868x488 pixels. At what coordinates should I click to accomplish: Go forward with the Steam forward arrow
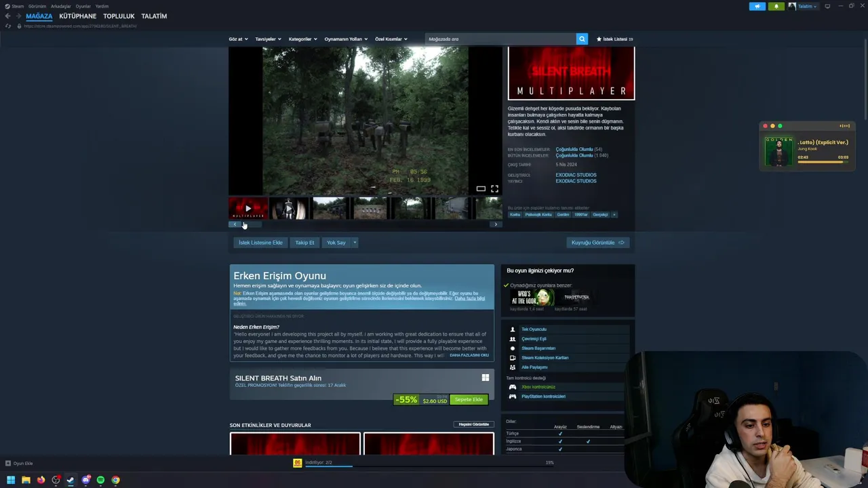[18, 16]
